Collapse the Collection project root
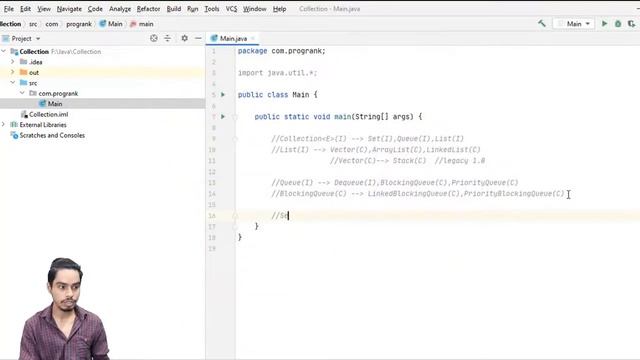Screen dimensions: 640x360 click(x=4, y=51)
